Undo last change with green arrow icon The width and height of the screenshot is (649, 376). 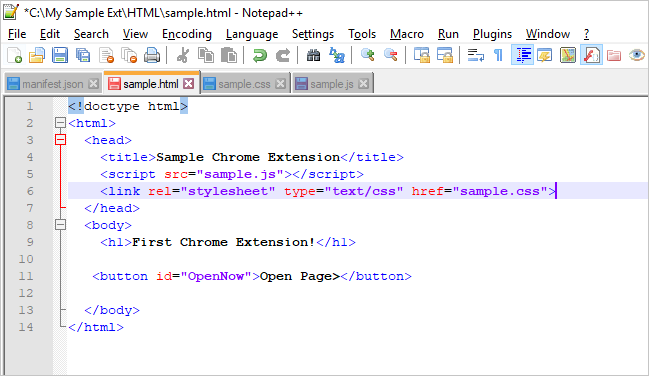(260, 55)
